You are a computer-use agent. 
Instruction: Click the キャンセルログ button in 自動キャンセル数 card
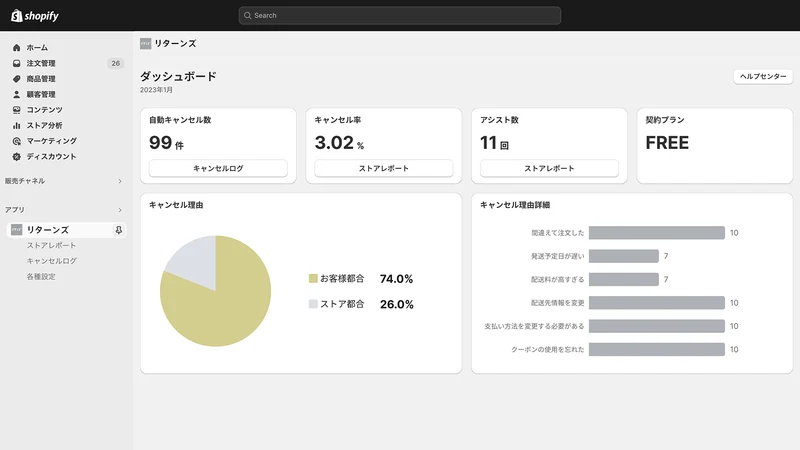pos(218,168)
